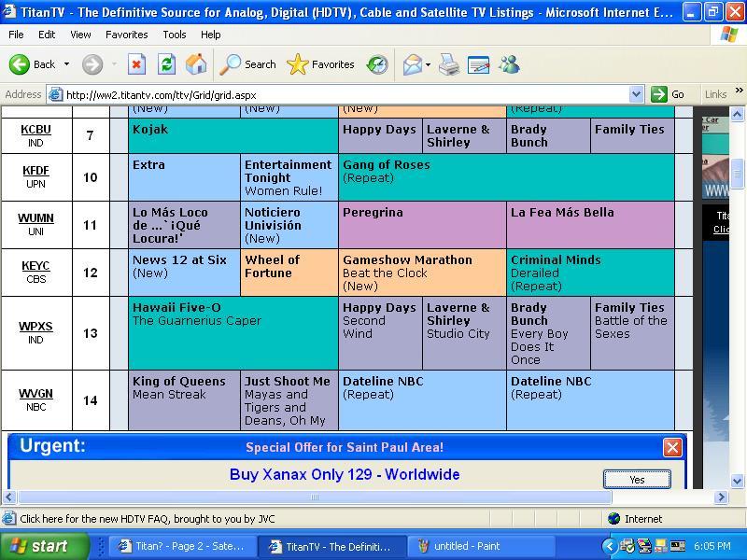Select the Extra program on KFDF

[x=184, y=177]
